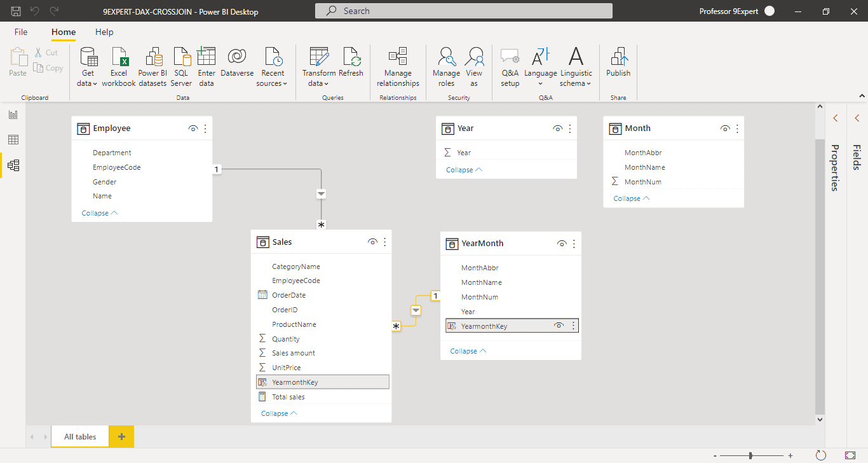Screen dimensions: 868x463
Task: Switch to Data view in left sidebar
Action: point(13,140)
